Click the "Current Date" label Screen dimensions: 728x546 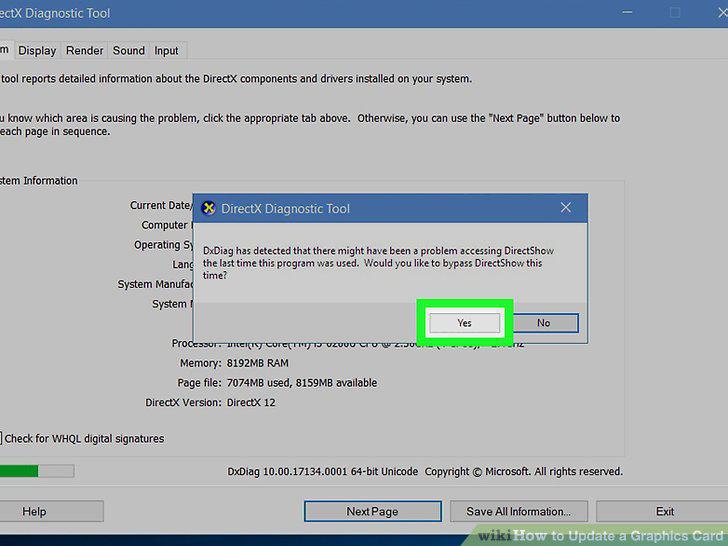pyautogui.click(x=161, y=205)
